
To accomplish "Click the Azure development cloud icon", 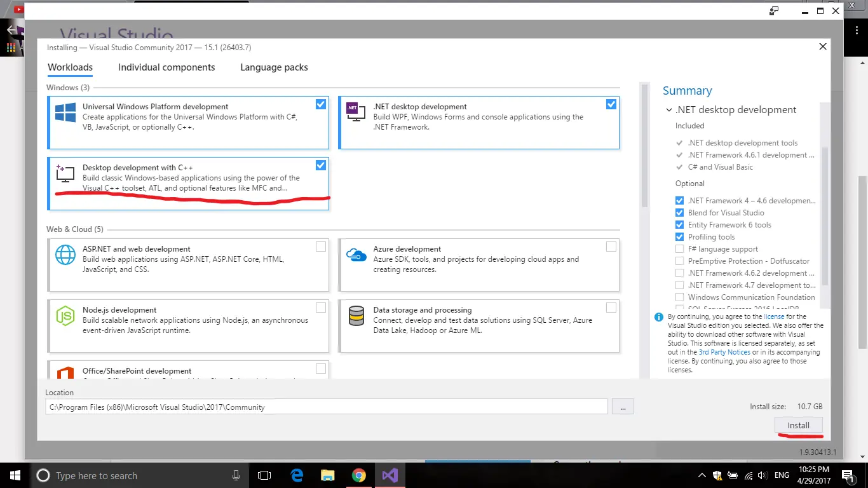I will point(356,254).
